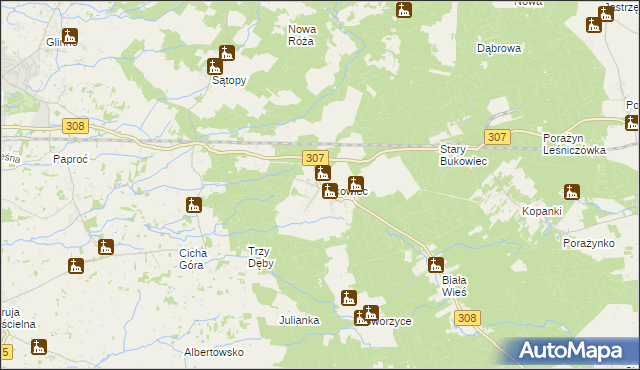Click the 307 road shield at Bukowiec
Image resolution: width=640 pixels, height=370 pixels.
click(315, 158)
